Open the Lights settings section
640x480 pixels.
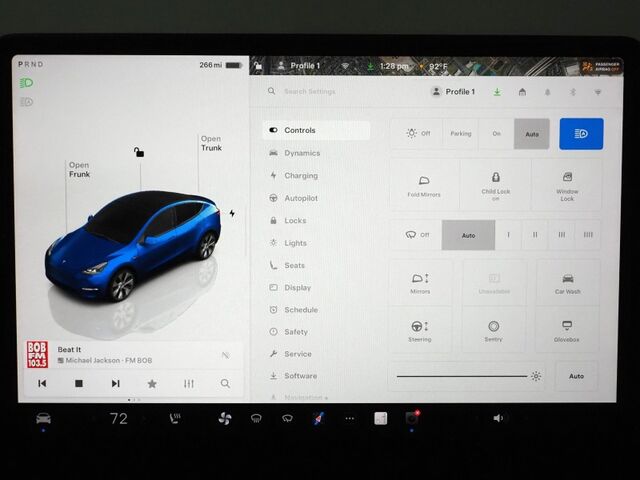pos(288,243)
